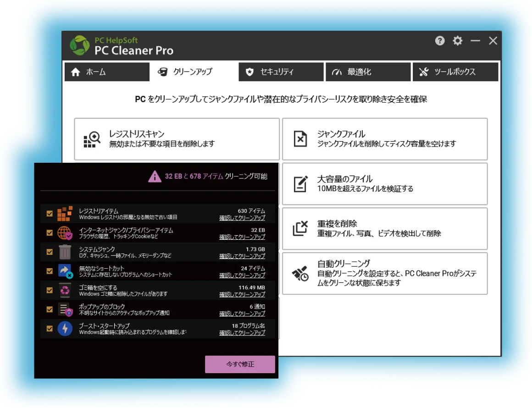Click the レジストリスキャン magnifier grid icon
Screen dimensions: 532x408
[x=92, y=139]
